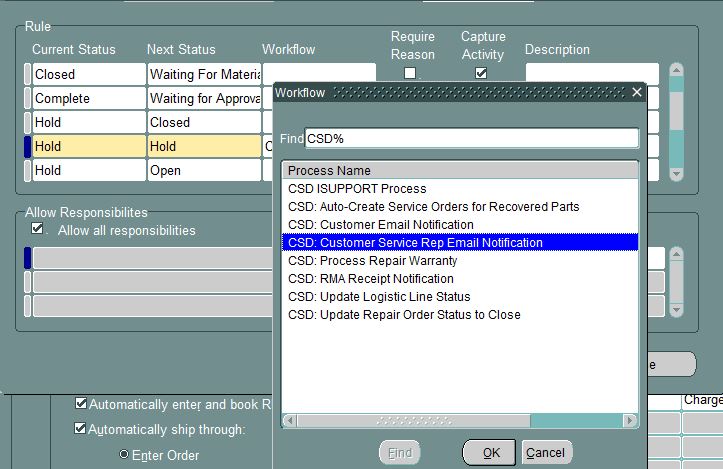Viewport: 723px width, 469px height.
Task: Click Next Status cell 'Closed'
Action: click(204, 122)
